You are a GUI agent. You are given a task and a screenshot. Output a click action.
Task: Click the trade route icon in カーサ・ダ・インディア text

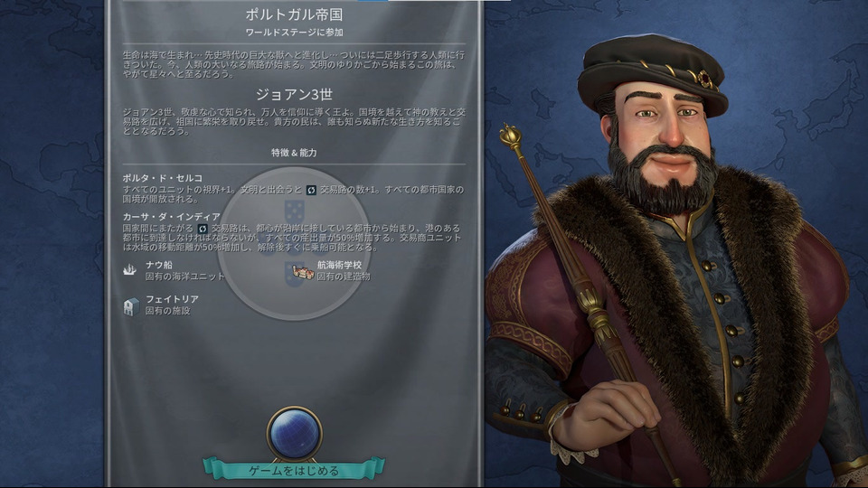(203, 228)
